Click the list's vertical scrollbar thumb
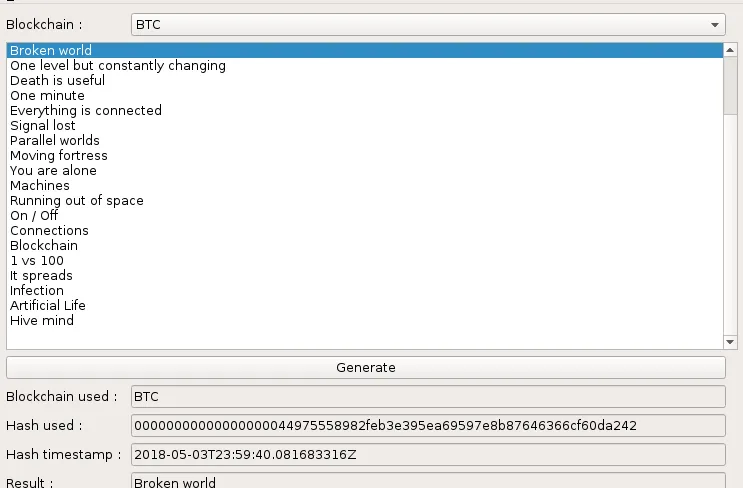 (x=730, y=86)
